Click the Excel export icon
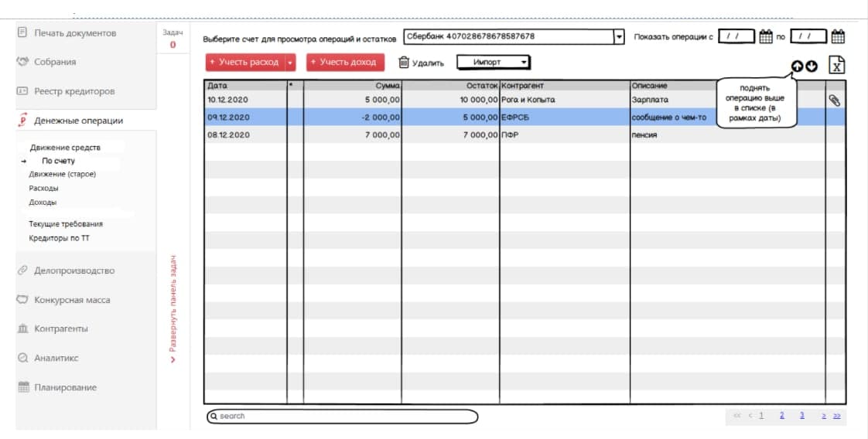This screenshot has height=439, width=868. [x=836, y=66]
